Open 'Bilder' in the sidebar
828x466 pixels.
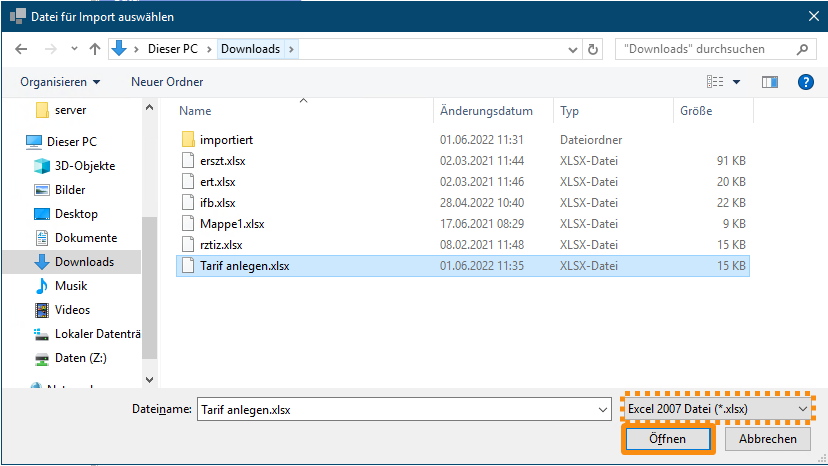pos(70,190)
